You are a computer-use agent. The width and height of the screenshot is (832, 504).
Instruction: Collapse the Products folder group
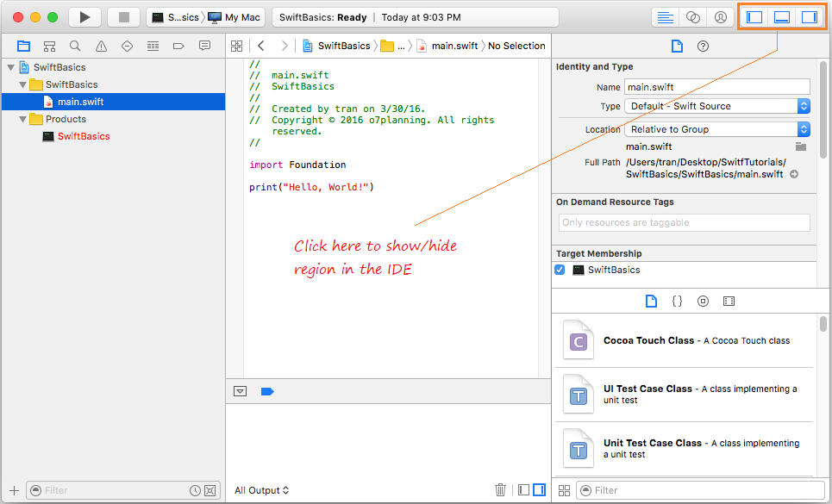(x=22, y=119)
